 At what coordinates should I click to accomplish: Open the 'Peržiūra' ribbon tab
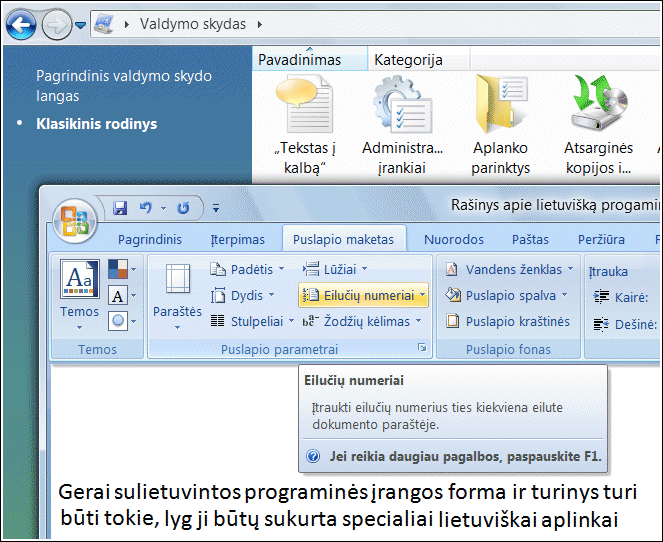pyautogui.click(x=601, y=239)
